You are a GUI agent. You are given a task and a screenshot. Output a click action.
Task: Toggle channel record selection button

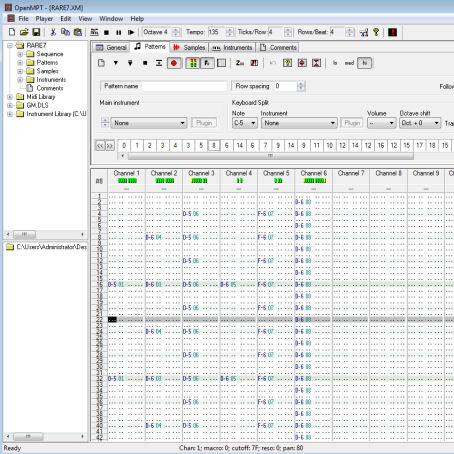click(x=221, y=63)
